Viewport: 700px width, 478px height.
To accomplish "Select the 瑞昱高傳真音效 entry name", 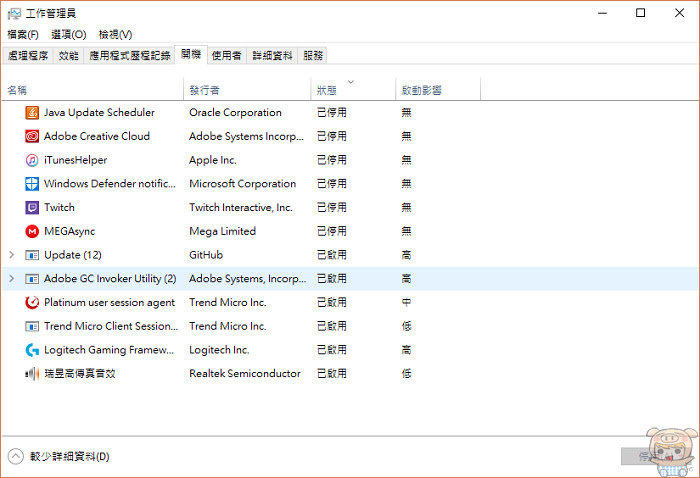I will coord(80,374).
